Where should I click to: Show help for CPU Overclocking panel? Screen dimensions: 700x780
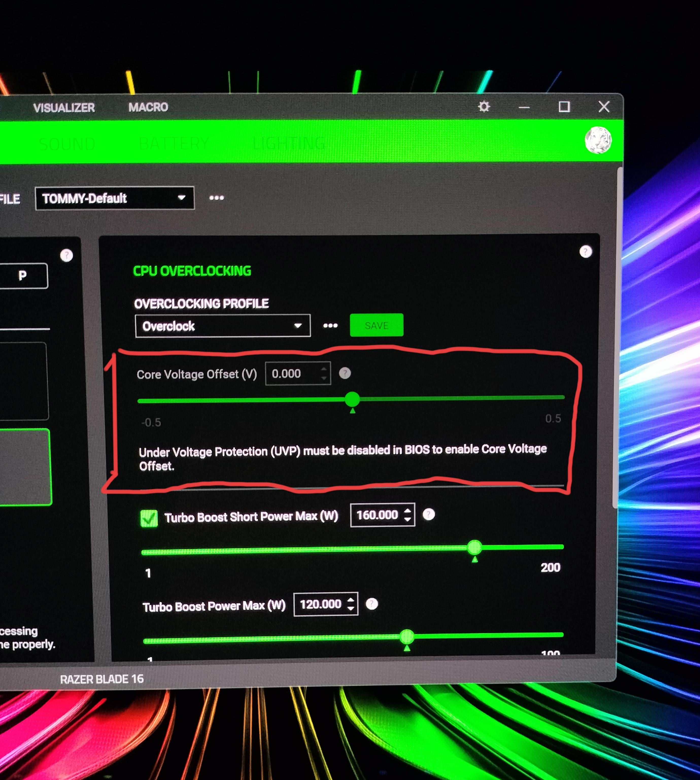tap(585, 252)
